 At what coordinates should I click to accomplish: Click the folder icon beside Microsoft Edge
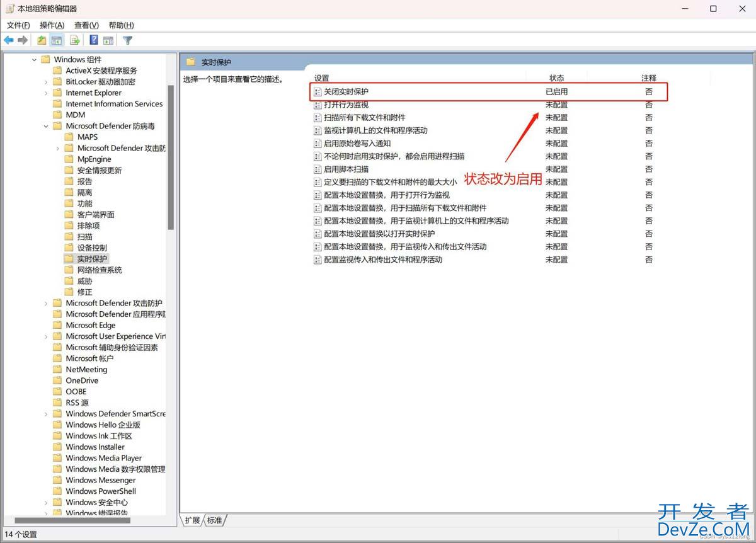tap(58, 325)
